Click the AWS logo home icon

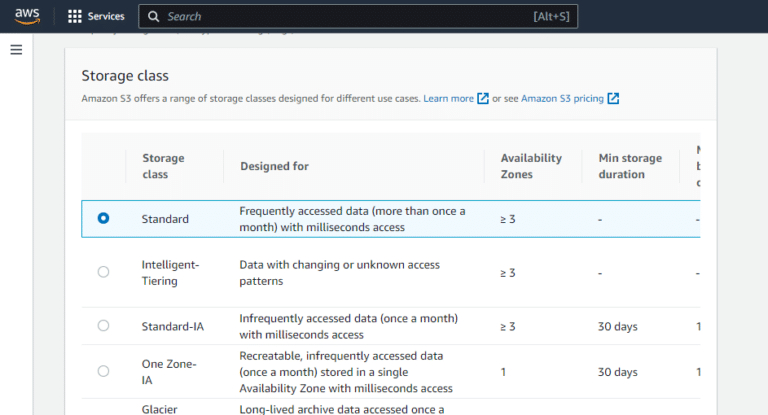[26, 16]
